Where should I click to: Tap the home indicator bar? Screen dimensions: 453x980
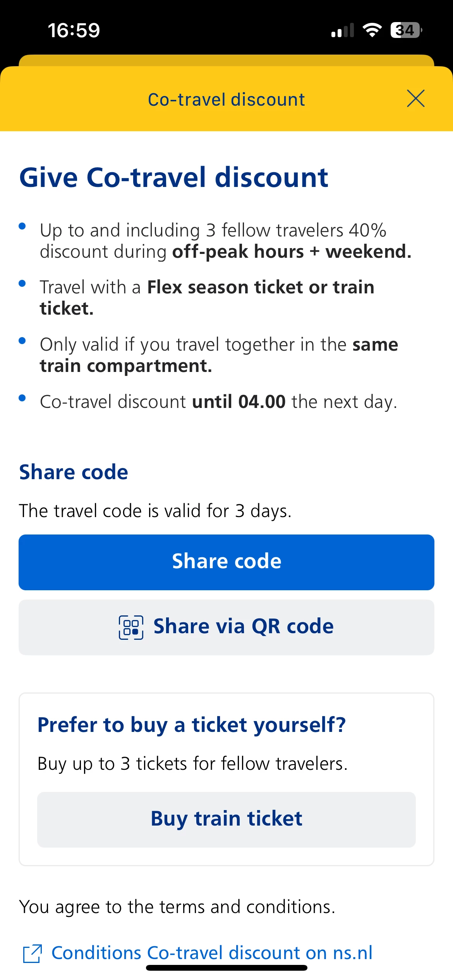click(226, 968)
